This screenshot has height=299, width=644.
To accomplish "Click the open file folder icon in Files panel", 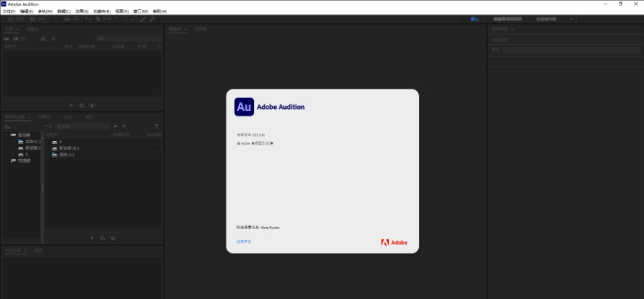I will (6, 38).
